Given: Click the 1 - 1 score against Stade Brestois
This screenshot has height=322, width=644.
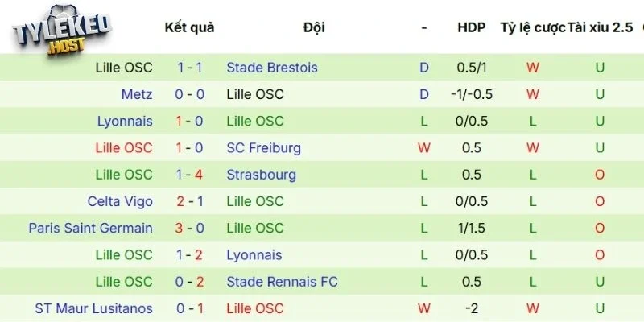Looking at the screenshot, I should pos(190,68).
